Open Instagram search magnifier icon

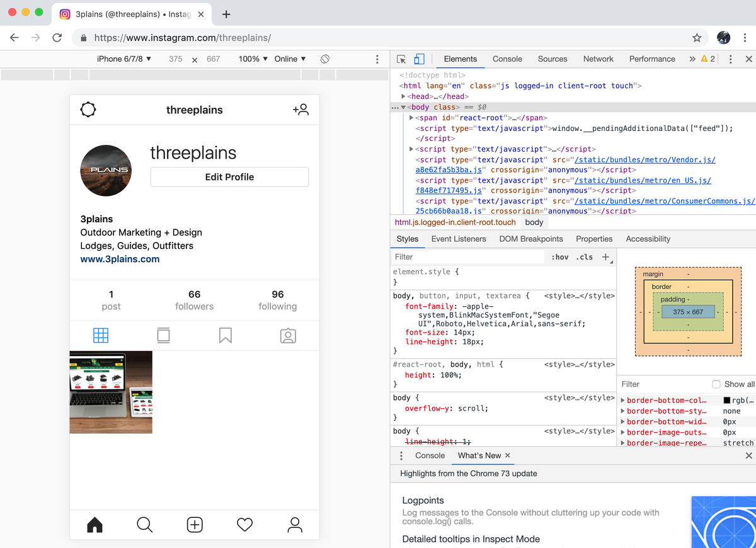(x=144, y=524)
